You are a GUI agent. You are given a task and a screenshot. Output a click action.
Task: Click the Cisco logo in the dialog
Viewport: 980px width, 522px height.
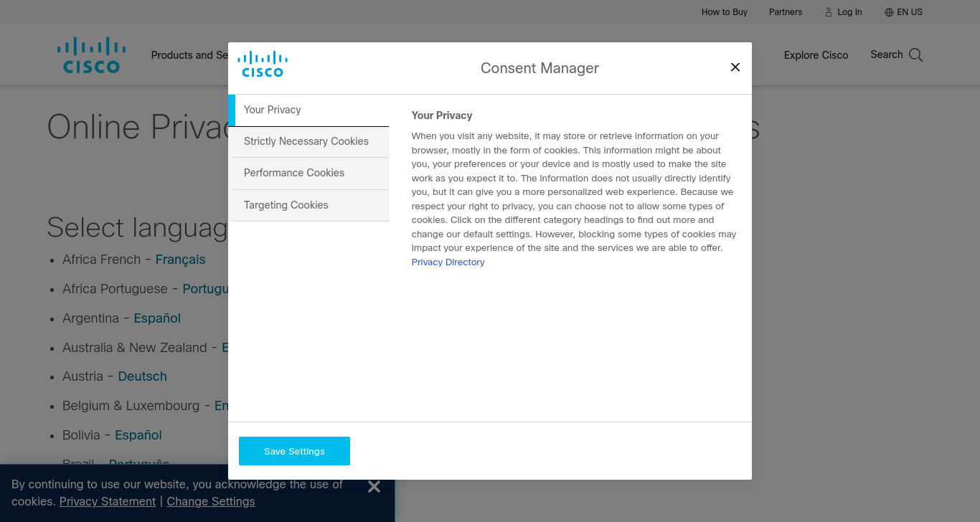click(263, 64)
